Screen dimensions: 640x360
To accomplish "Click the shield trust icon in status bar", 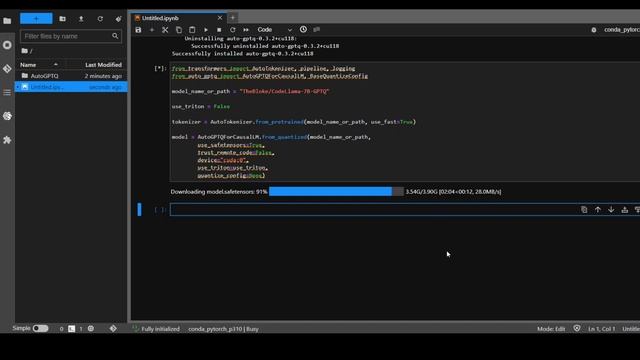I will click(577, 329).
